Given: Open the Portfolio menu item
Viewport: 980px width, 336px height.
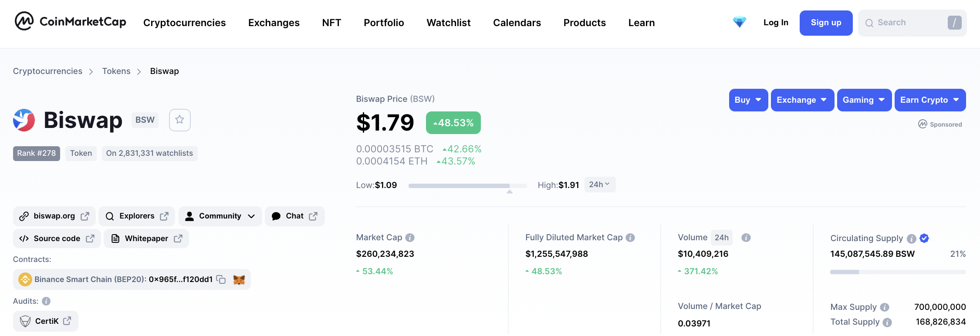Looking at the screenshot, I should pos(384,23).
